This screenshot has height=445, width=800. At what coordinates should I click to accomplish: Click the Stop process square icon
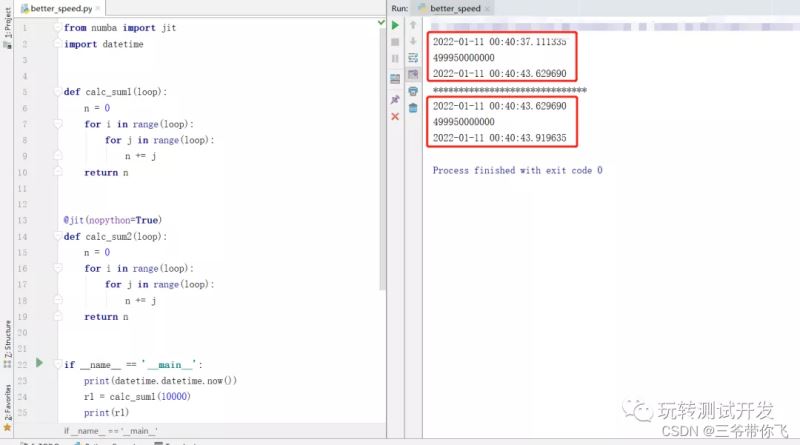[x=395, y=41]
